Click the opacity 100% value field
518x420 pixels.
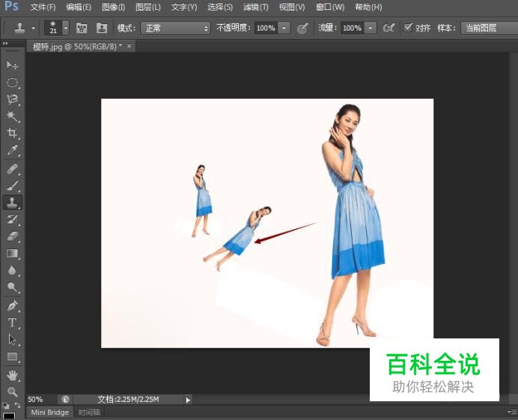[266, 28]
